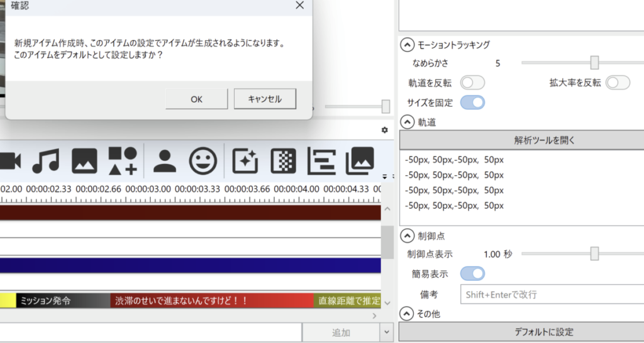The image size is (644, 343).
Task: Select the add shape item icon
Action: click(x=123, y=161)
